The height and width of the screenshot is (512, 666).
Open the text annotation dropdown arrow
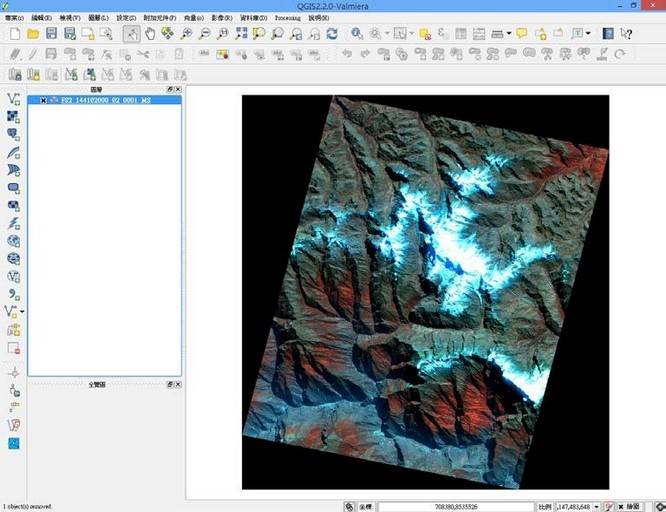tap(588, 34)
